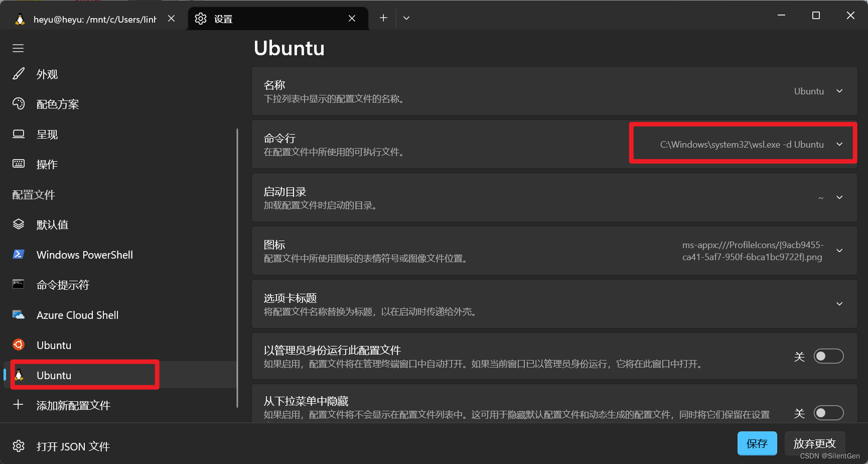Click the keyboard icon beside 操作
This screenshot has width=868, height=464.
[19, 164]
